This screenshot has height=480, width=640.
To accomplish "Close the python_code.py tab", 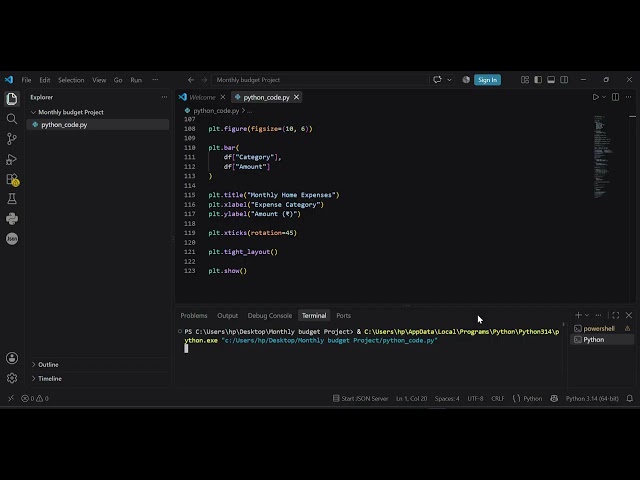I will click(x=297, y=97).
